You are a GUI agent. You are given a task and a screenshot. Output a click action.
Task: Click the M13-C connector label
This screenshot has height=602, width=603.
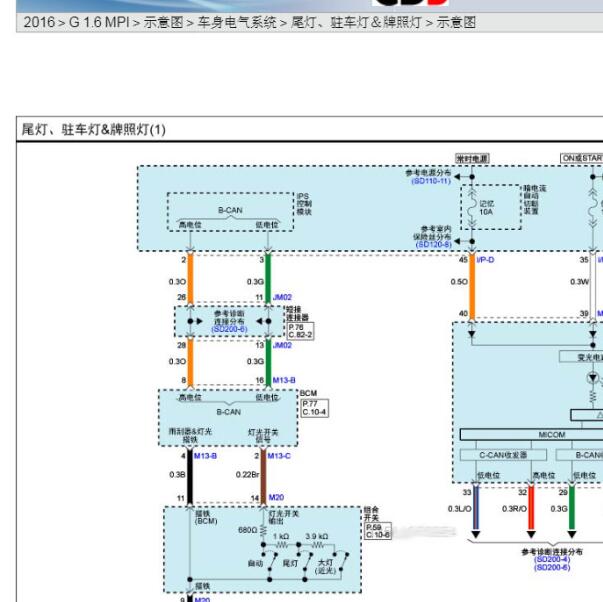point(279,456)
